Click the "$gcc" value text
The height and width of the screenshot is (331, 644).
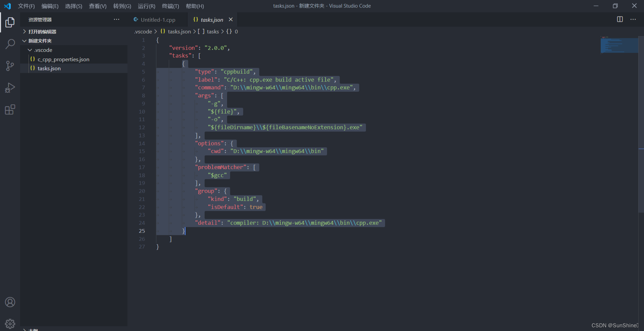tap(217, 175)
